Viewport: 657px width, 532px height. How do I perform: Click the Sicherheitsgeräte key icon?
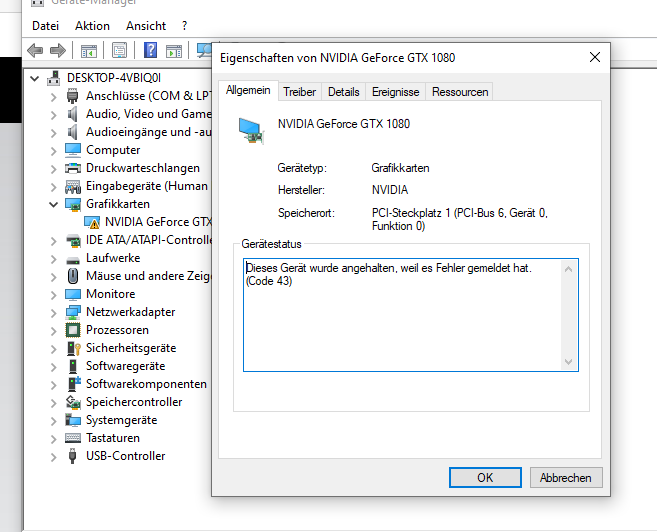point(74,348)
